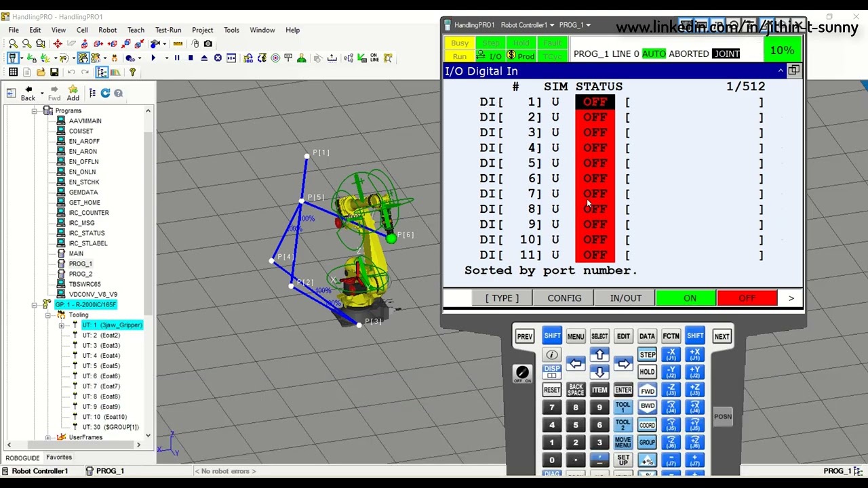The image size is (868, 488).
Task: Click the zoom in magnifier icon
Action: (13, 43)
